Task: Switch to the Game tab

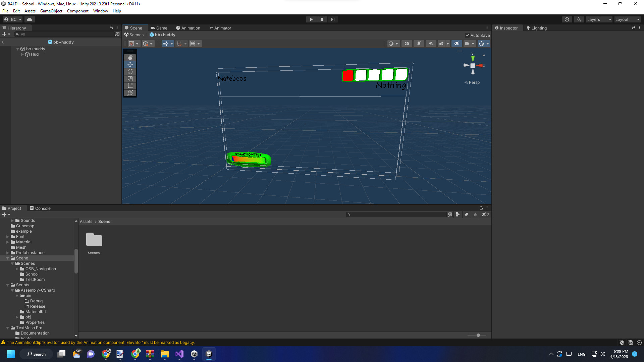Action: tap(159, 28)
